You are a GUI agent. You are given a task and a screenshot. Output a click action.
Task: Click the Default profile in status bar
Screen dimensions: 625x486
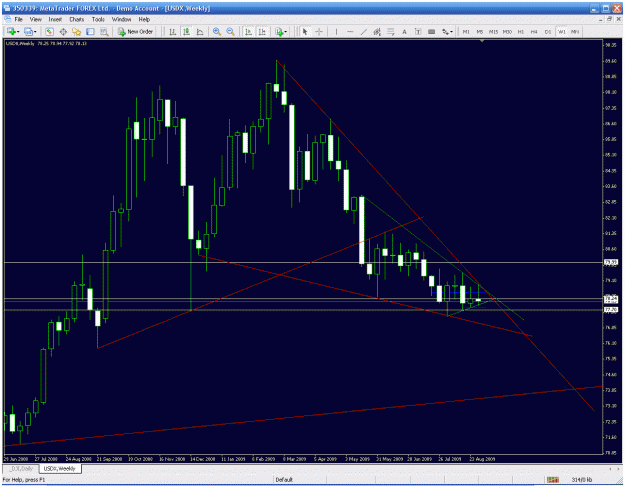click(x=284, y=480)
